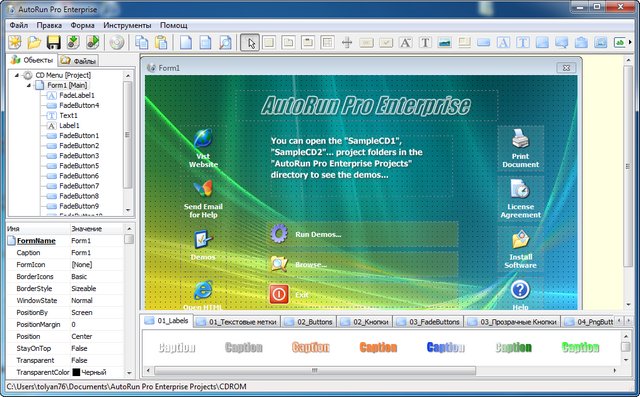Image resolution: width=640 pixels, height=397 pixels.
Task: Click the properties panel scroll-up arrow
Action: click(129, 228)
